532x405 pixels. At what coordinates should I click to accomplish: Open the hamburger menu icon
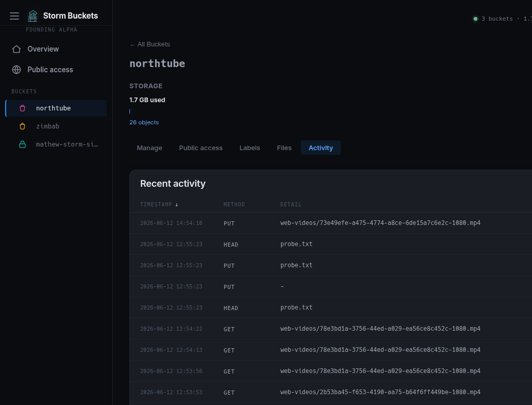(14, 16)
